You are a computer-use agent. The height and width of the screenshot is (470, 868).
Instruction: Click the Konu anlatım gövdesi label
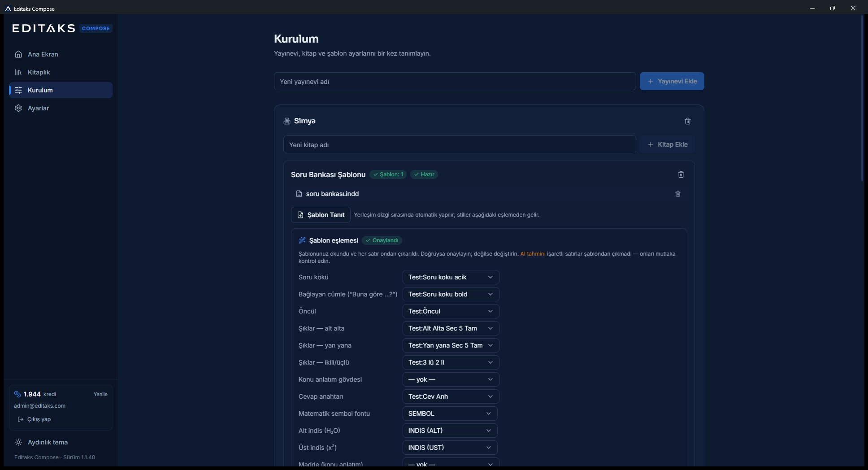tap(330, 379)
